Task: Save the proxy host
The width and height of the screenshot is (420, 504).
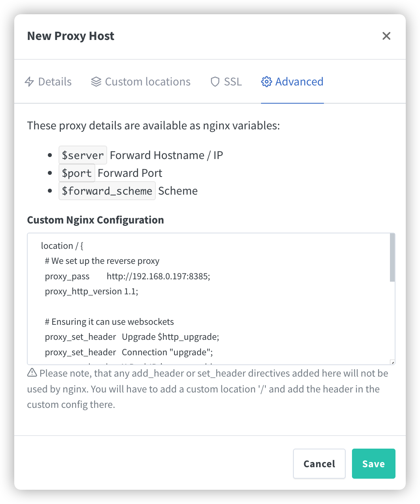Action: pos(374,464)
